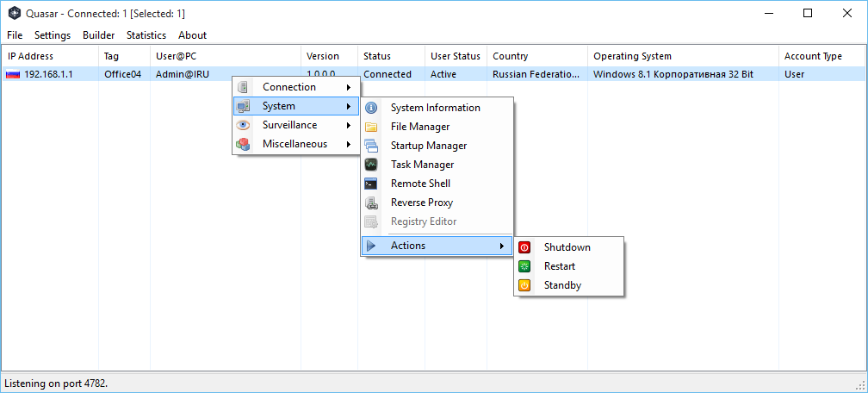Open the Builder menu
Screen dimensions: 868x393
(98, 35)
